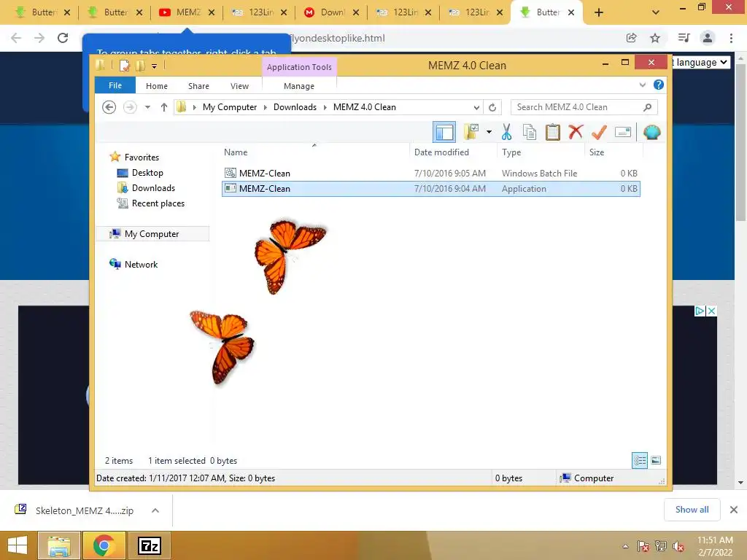Open the Manage ribbon tab
Screen dimensions: 747x560
point(298,86)
